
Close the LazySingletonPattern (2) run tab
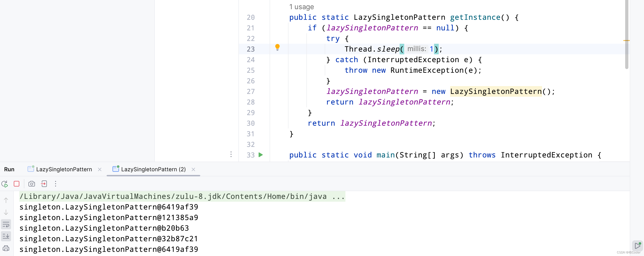193,169
